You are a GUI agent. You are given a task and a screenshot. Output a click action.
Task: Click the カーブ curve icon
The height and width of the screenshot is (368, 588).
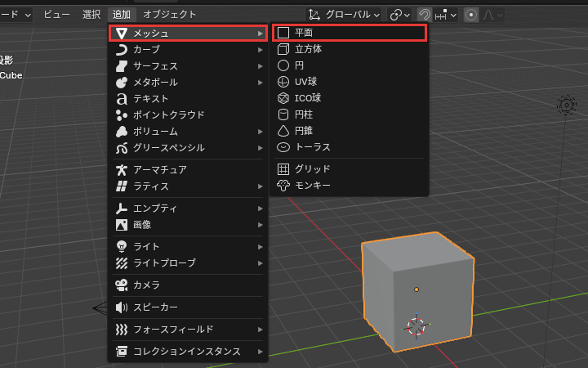pyautogui.click(x=121, y=50)
